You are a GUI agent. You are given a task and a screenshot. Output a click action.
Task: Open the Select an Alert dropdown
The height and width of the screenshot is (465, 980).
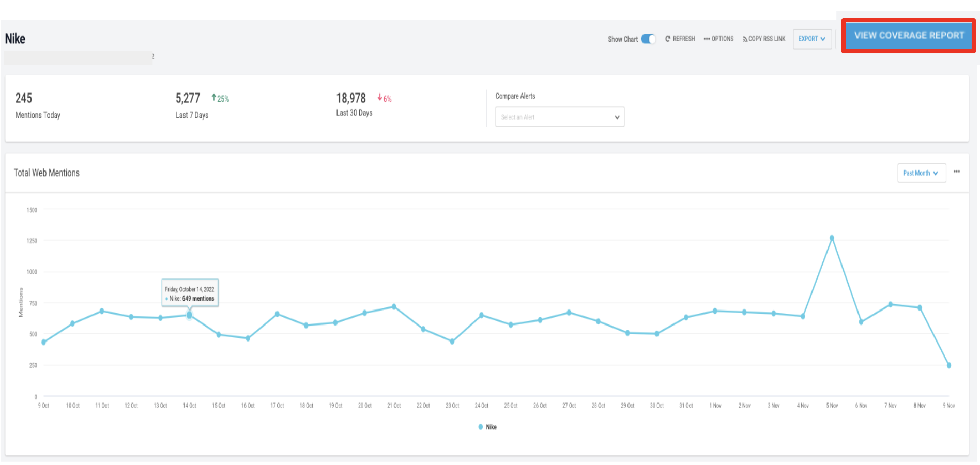(x=560, y=117)
